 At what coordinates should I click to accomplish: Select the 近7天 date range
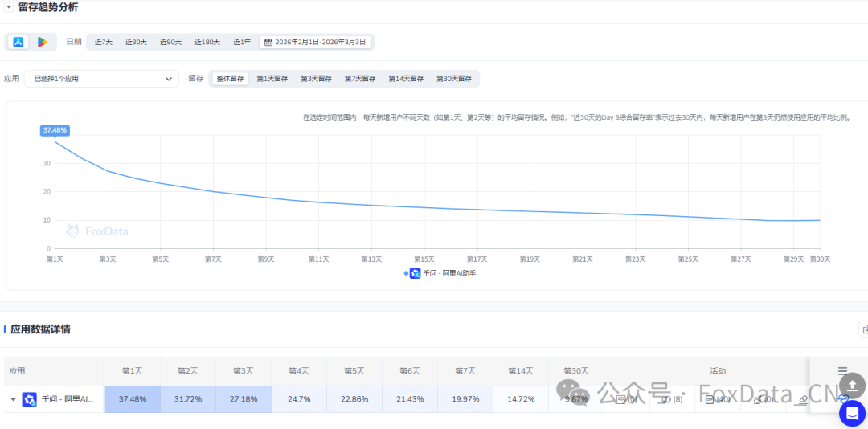coord(104,42)
